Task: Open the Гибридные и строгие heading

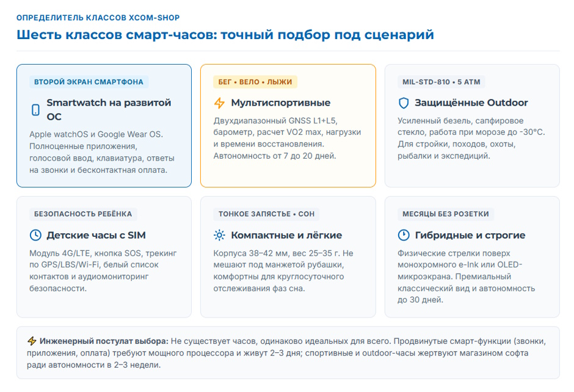Action: pos(470,235)
